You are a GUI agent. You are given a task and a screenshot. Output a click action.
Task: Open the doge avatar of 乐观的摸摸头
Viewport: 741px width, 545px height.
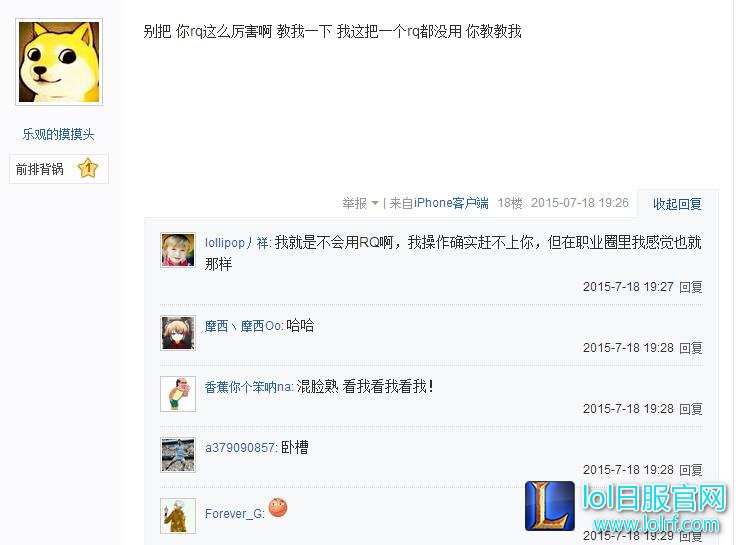(59, 62)
